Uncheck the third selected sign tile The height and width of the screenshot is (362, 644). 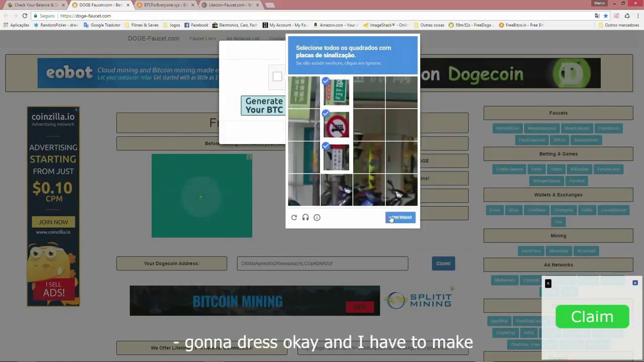[x=337, y=157]
